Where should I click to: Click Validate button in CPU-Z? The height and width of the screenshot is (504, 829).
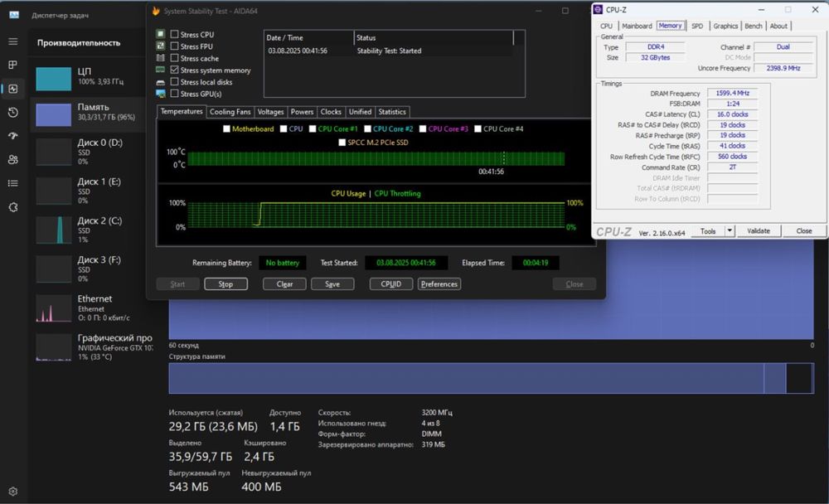(759, 230)
